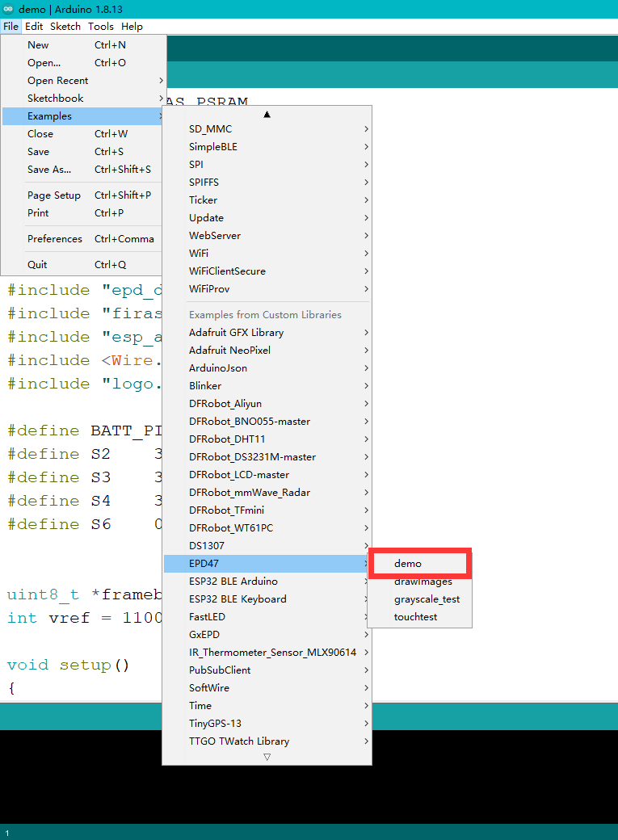Click '#define S6' line in editor
The width and height of the screenshot is (618, 840).
coord(59,524)
